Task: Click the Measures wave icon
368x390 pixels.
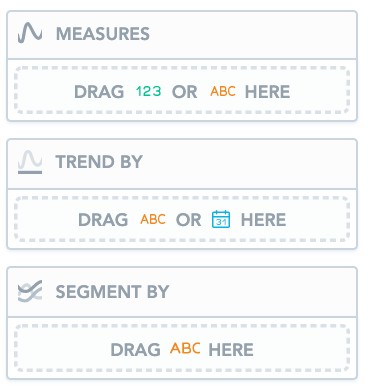Action: 30,33
